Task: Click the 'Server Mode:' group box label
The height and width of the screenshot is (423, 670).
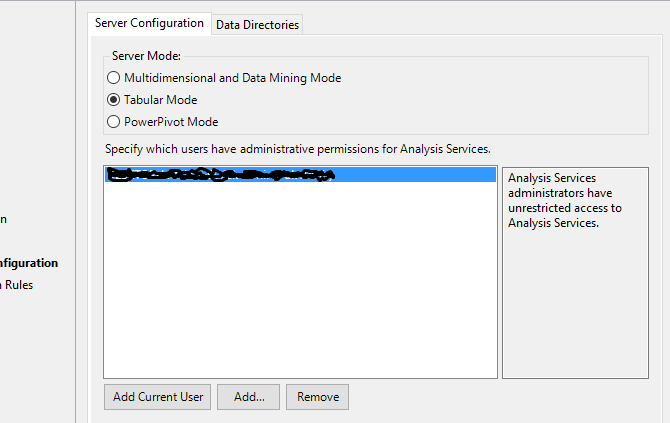Action: [x=146, y=56]
